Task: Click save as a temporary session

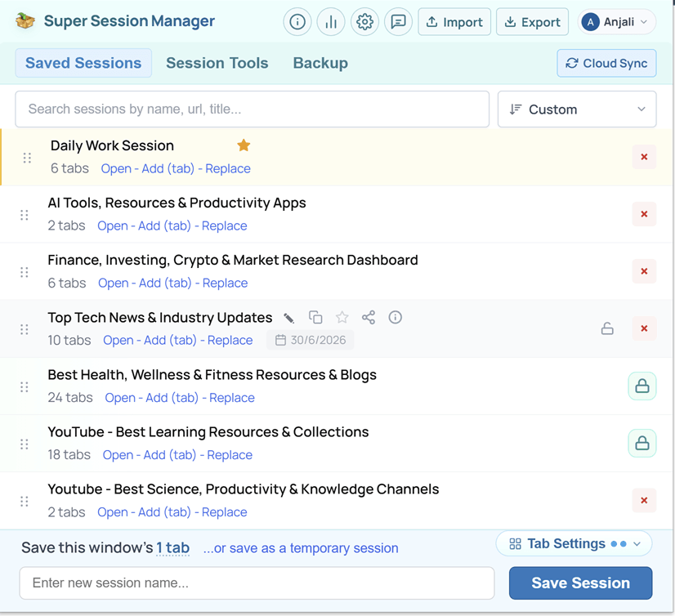Action: click(x=301, y=548)
